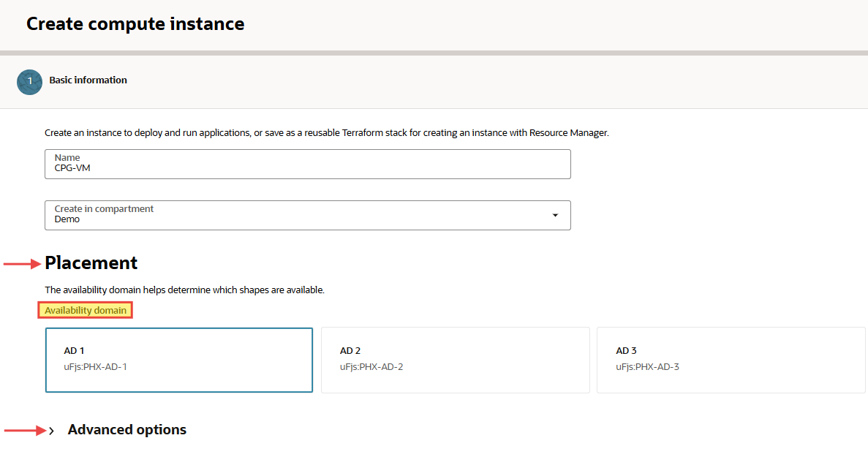Viewport: 868px width, 457px height.
Task: Expand the Advanced options chevron
Action: (x=52, y=431)
